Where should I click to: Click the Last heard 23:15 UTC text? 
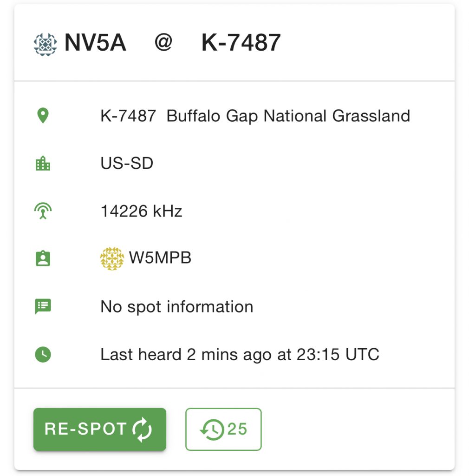pyautogui.click(x=240, y=355)
